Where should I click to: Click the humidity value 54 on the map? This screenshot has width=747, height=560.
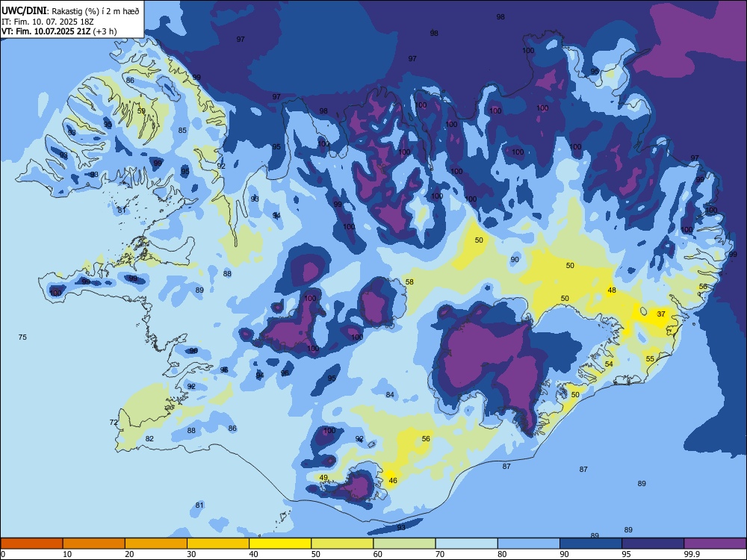[x=609, y=364]
